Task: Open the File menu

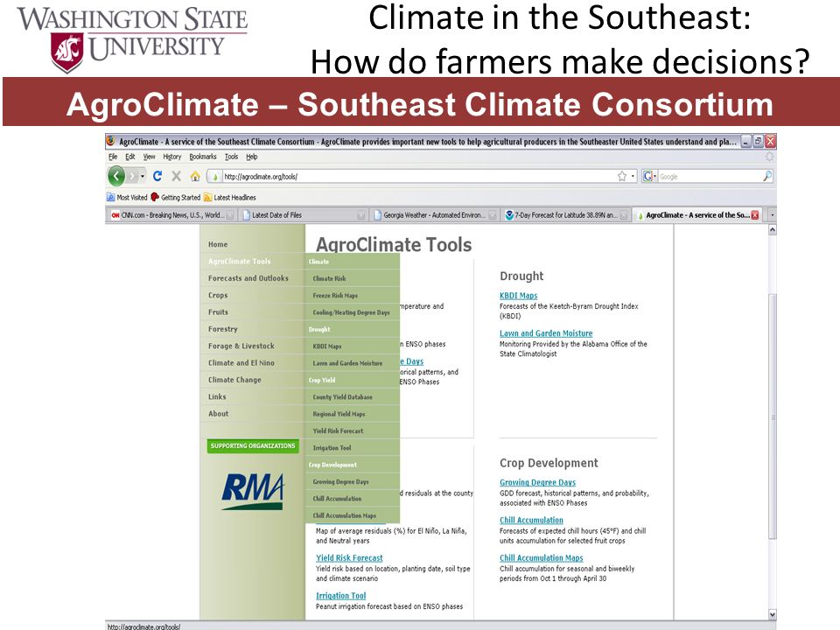Action: click(113, 157)
